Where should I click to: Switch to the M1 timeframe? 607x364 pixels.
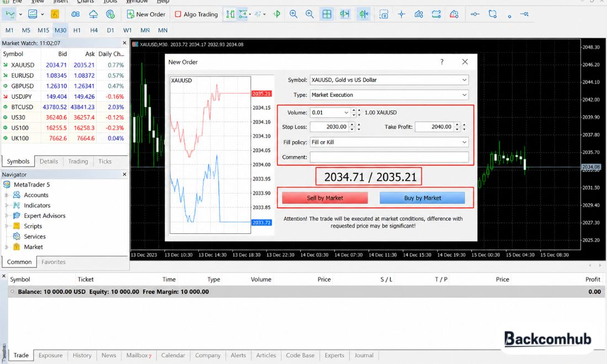[10, 30]
